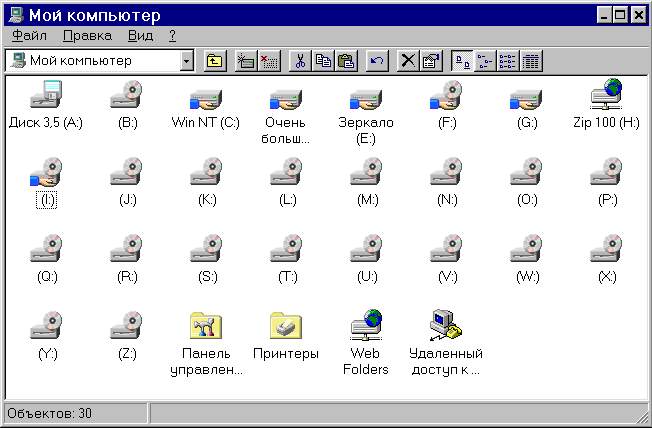Screen dimensions: 652x428
Task: Switch to Details view
Action: [x=531, y=61]
